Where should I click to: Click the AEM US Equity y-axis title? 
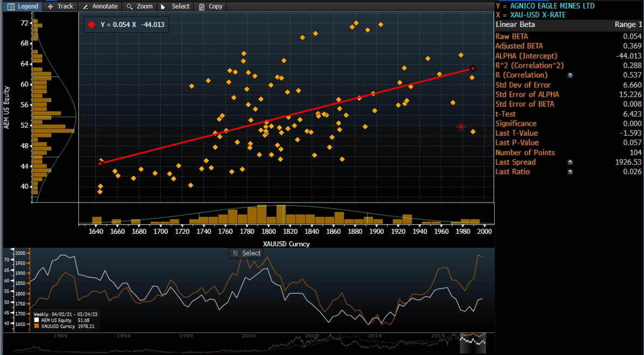point(6,108)
